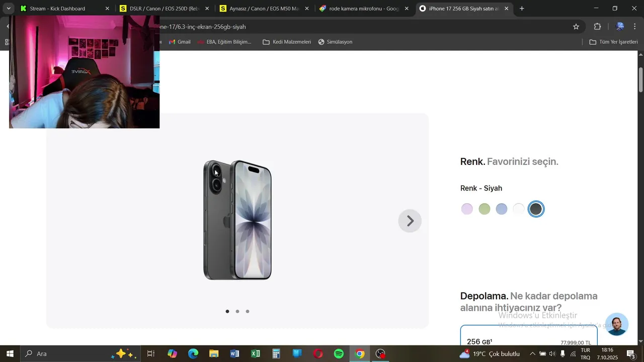Open Spotify from taskbar

coord(339,354)
